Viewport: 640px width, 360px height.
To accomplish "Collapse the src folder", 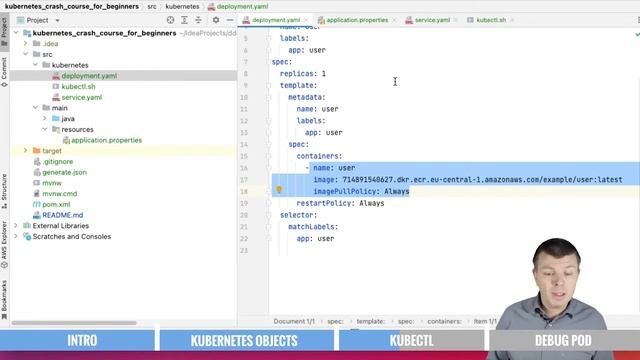I will (x=26, y=54).
